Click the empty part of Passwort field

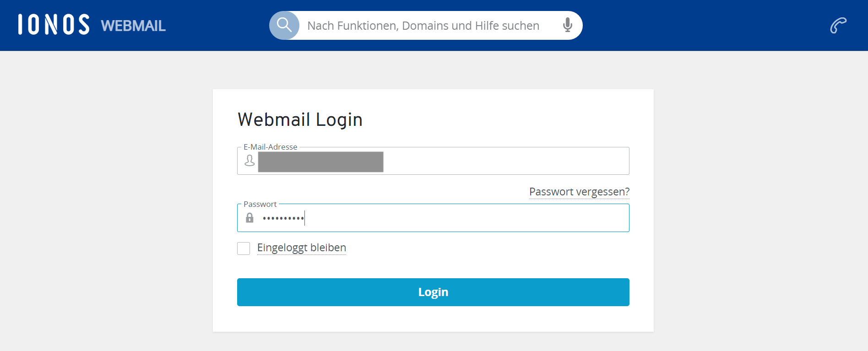click(x=458, y=218)
